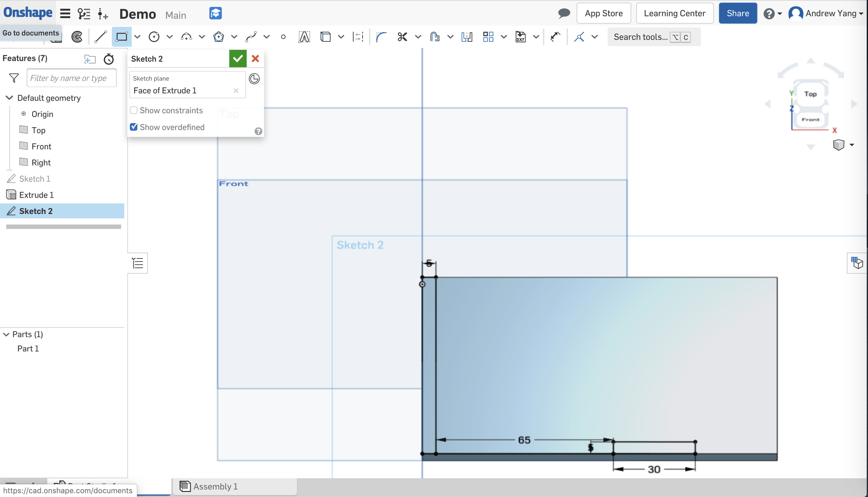Uncheck Show overdefined option
Viewport: 868px width, 497px height.
134,127
